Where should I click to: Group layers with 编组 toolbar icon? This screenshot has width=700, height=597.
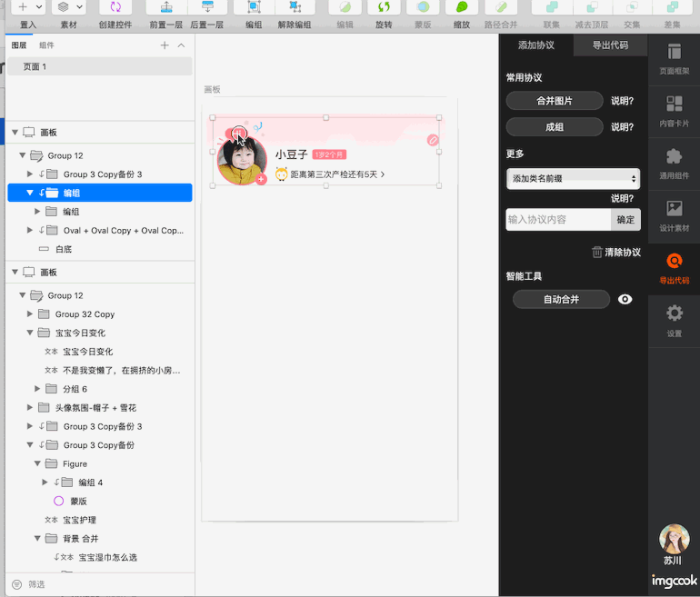(254, 7)
